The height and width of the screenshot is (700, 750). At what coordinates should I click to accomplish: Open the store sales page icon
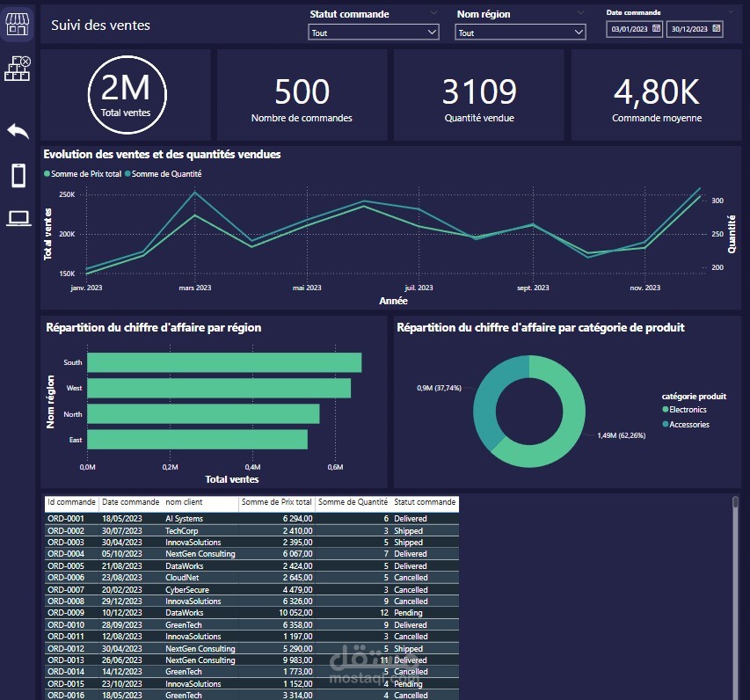click(x=18, y=25)
